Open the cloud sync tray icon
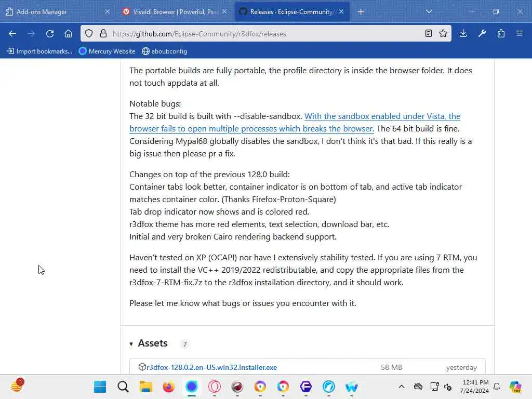532x399 pixels. pos(418,387)
